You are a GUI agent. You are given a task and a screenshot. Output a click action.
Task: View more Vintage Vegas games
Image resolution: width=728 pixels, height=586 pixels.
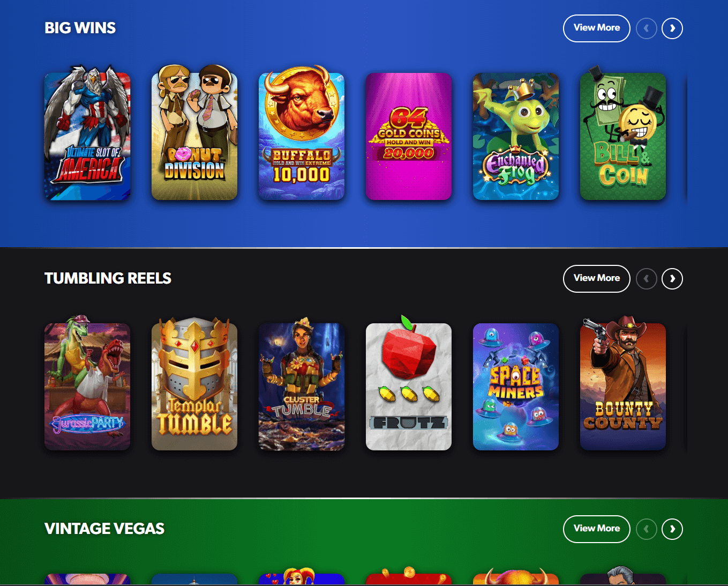point(597,529)
